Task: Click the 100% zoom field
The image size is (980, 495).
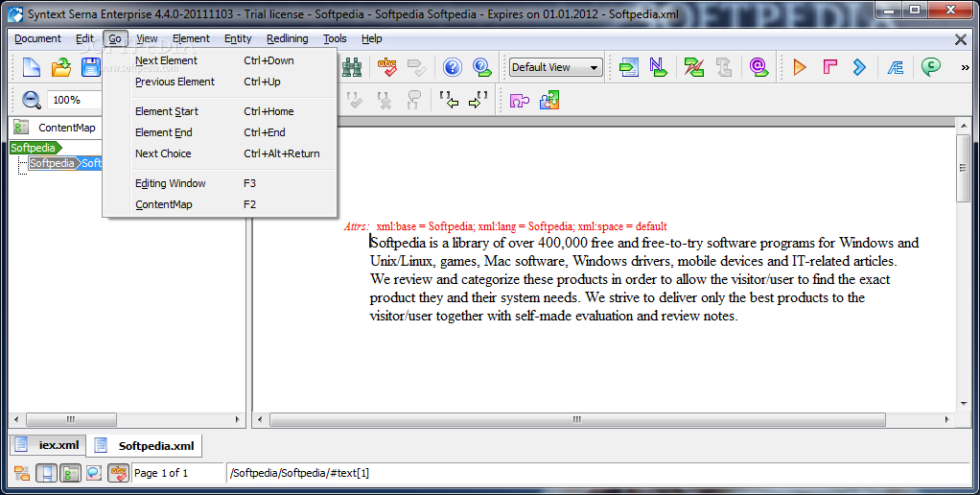Action: pos(75,100)
